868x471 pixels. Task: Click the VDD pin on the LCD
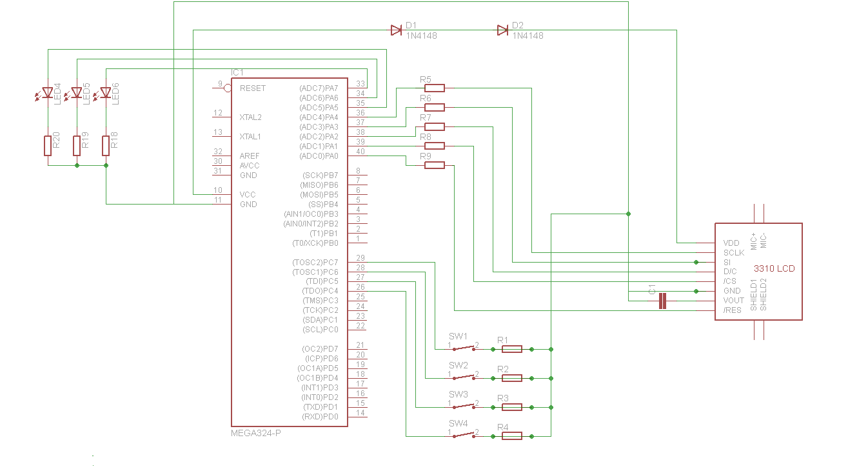pyautogui.click(x=731, y=243)
